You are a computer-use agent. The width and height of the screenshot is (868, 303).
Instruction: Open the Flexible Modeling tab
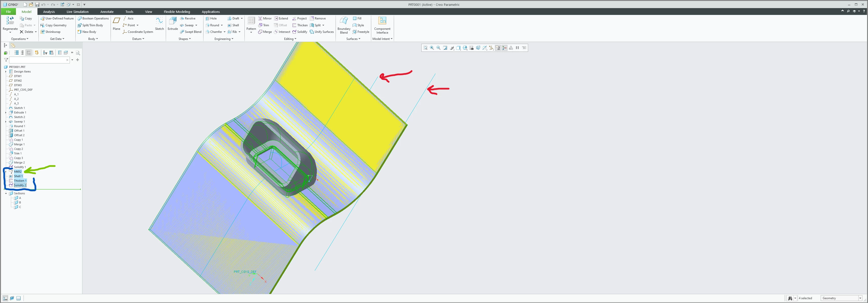177,12
